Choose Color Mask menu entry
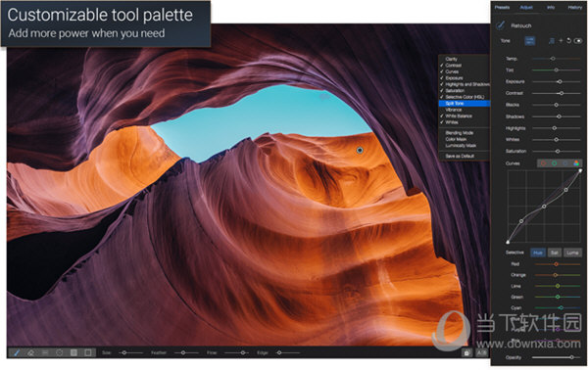 point(465,139)
